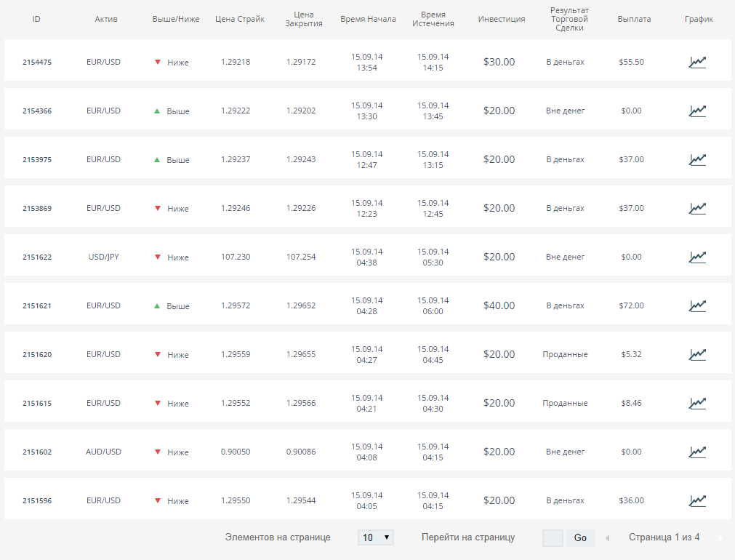Screen dimensions: 735x560
Task: Open chart icon for trade 2154366
Action: click(697, 111)
